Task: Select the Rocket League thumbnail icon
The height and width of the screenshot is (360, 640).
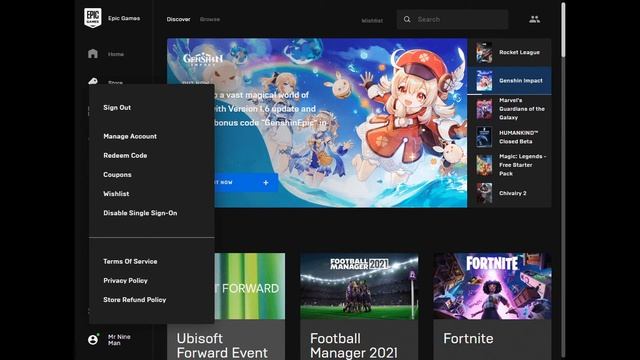Action: point(484,52)
